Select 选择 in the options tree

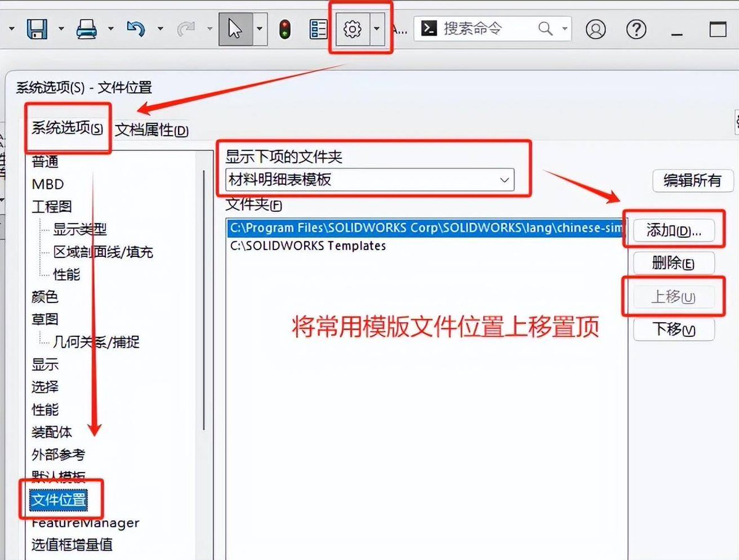[45, 387]
